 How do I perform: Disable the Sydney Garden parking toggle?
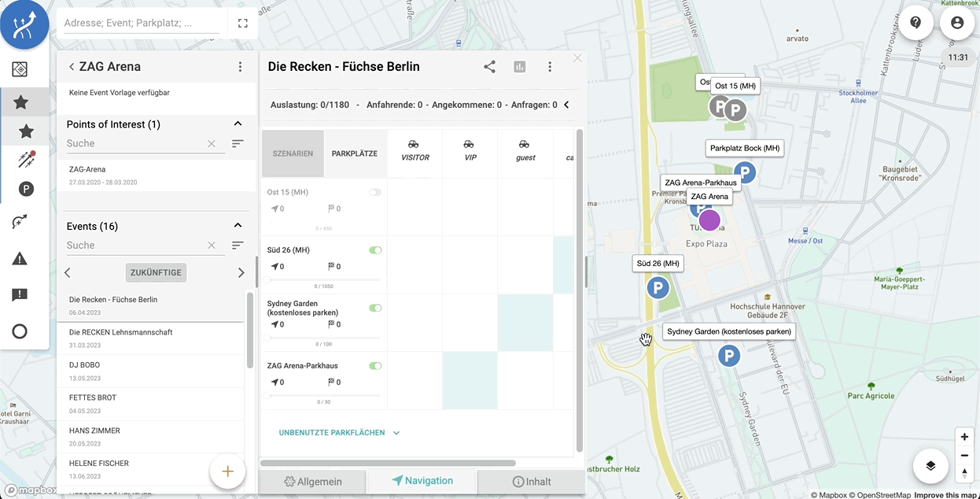[x=375, y=308]
